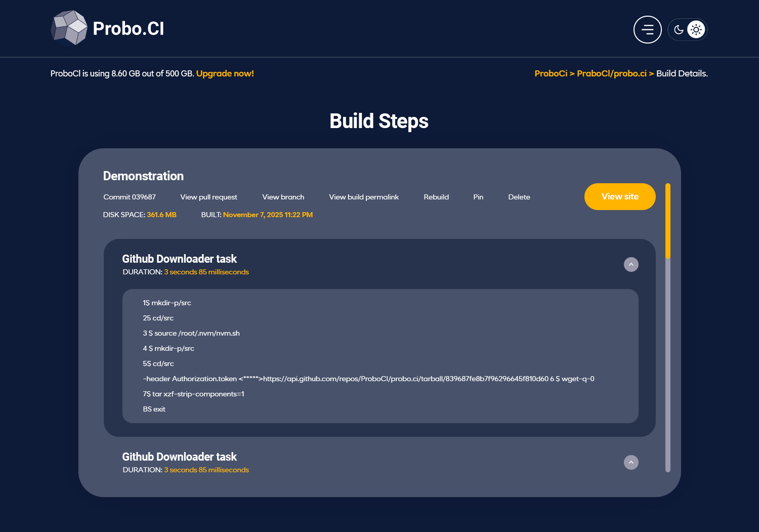
Task: Click the "Build Steps" heading
Action: click(x=379, y=121)
